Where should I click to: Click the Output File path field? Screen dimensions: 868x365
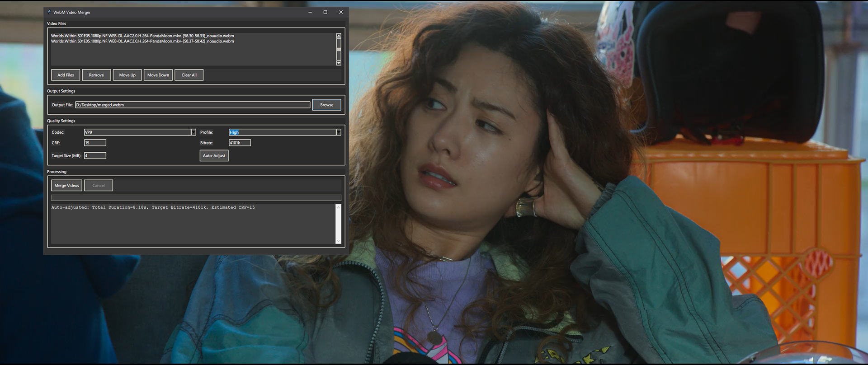click(x=193, y=105)
